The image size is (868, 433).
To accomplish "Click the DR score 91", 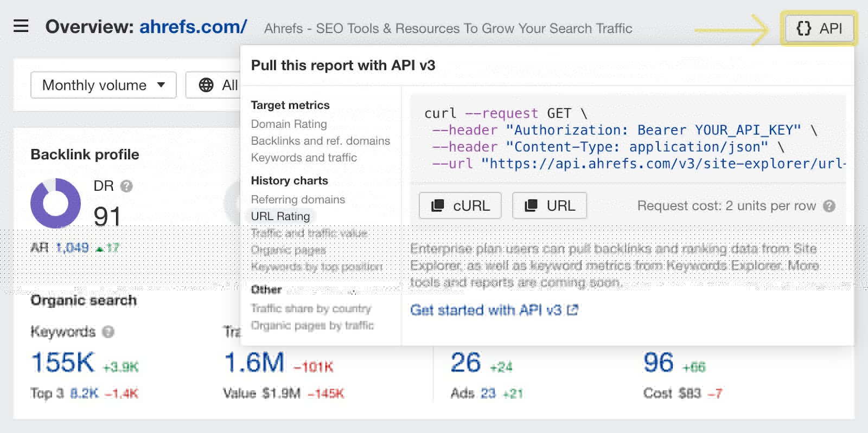I will [x=107, y=217].
